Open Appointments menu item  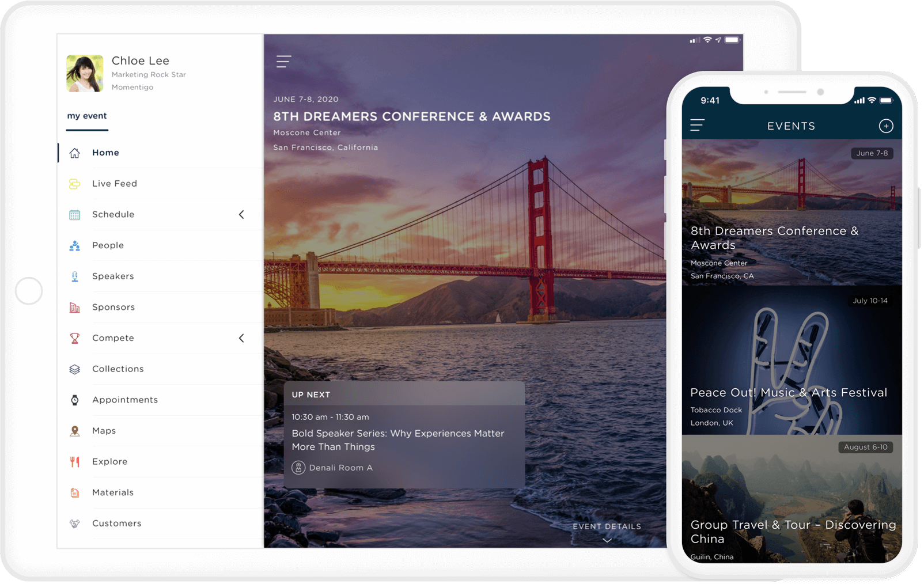[x=125, y=400]
